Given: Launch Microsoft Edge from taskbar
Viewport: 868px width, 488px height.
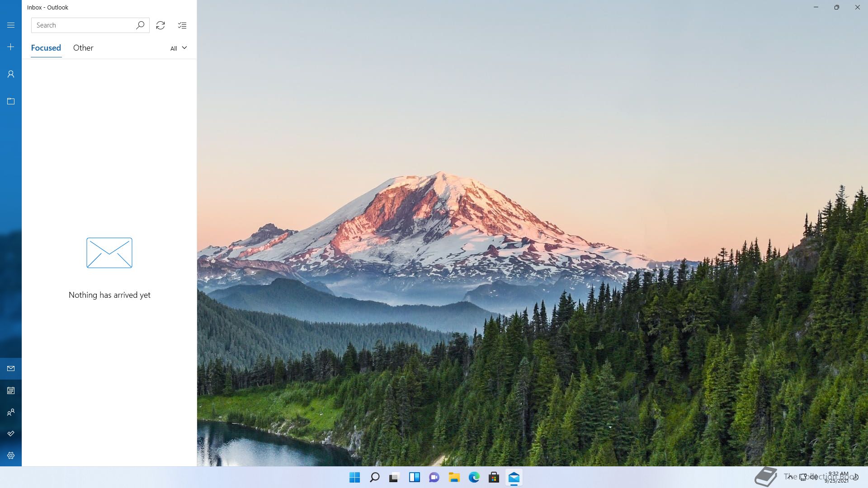Looking at the screenshot, I should [x=474, y=477].
